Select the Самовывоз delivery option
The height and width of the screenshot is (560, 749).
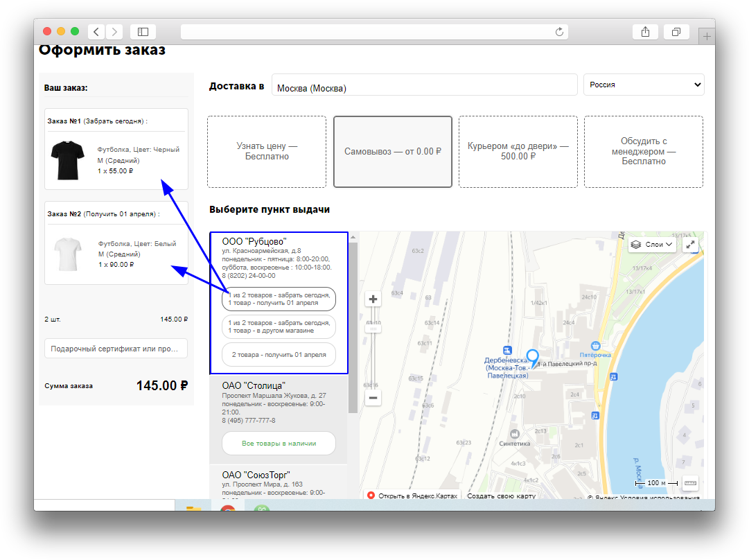393,152
